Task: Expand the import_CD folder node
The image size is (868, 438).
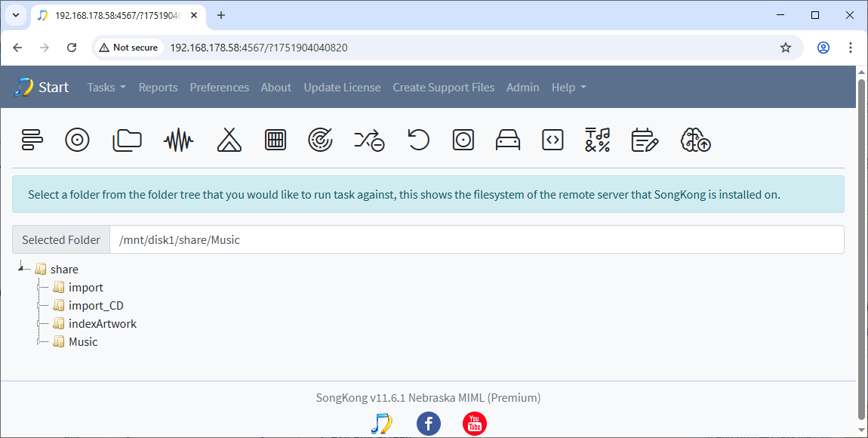Action: [x=38, y=306]
